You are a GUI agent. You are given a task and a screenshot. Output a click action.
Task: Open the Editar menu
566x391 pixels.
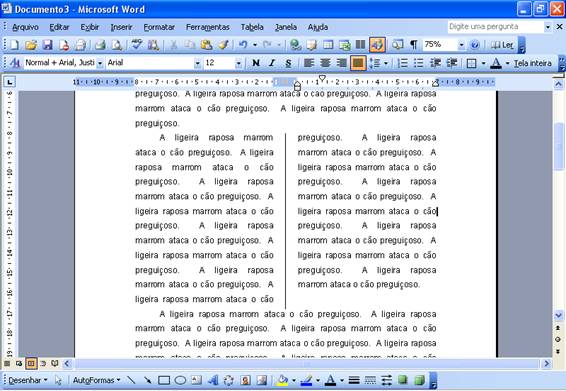(x=59, y=27)
